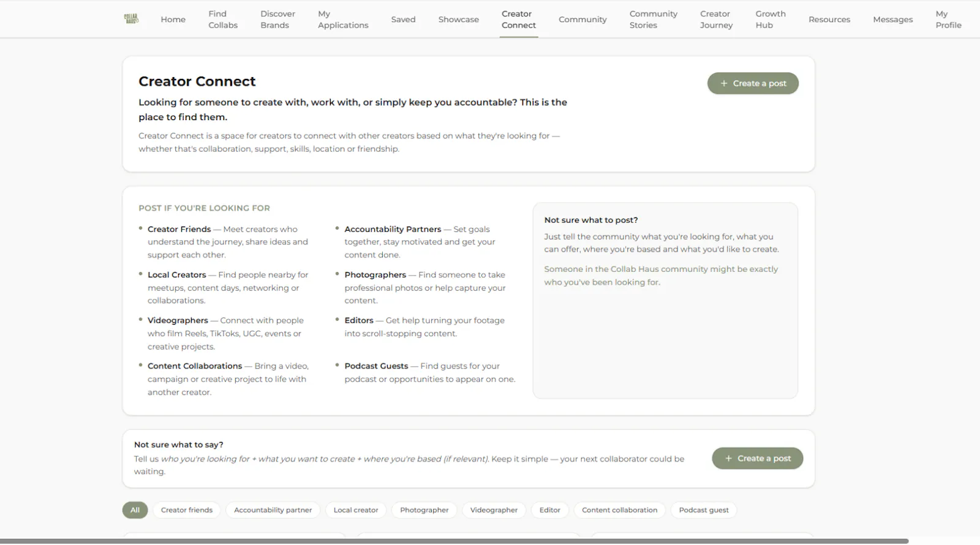View My Applications
The width and height of the screenshot is (980, 545).
point(343,20)
